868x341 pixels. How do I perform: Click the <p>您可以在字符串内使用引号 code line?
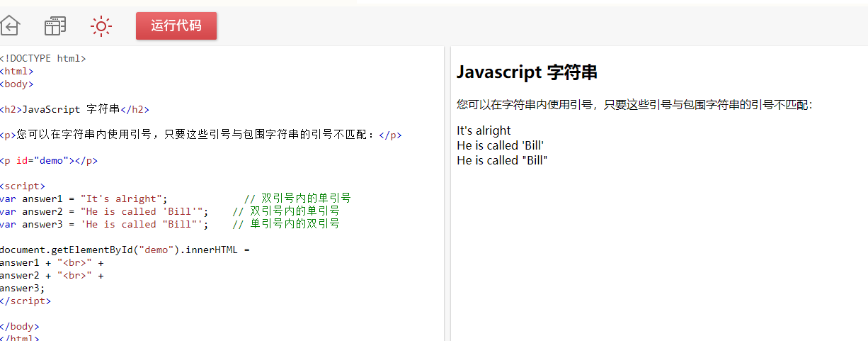click(x=201, y=135)
